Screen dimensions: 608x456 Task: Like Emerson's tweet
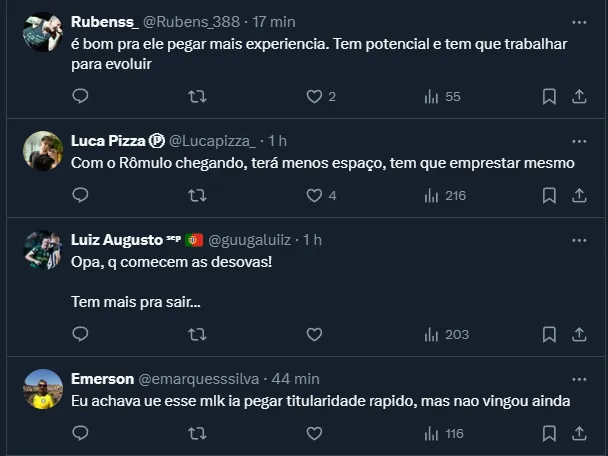(314, 433)
